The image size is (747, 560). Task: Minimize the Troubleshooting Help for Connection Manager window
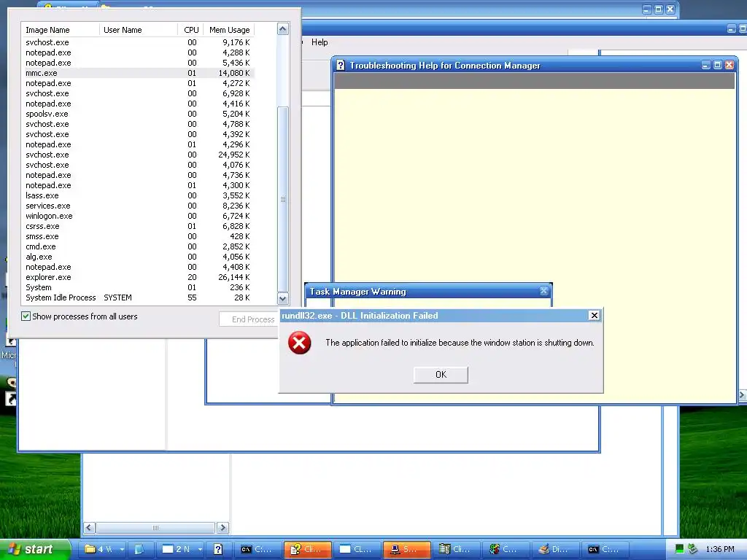[x=706, y=65]
